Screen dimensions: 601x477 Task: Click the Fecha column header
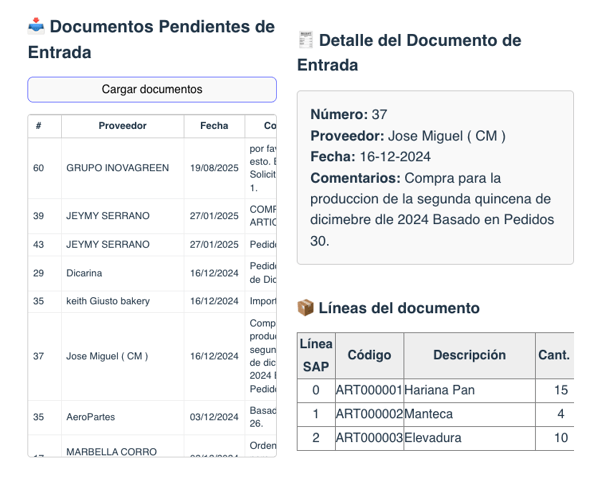coord(213,126)
